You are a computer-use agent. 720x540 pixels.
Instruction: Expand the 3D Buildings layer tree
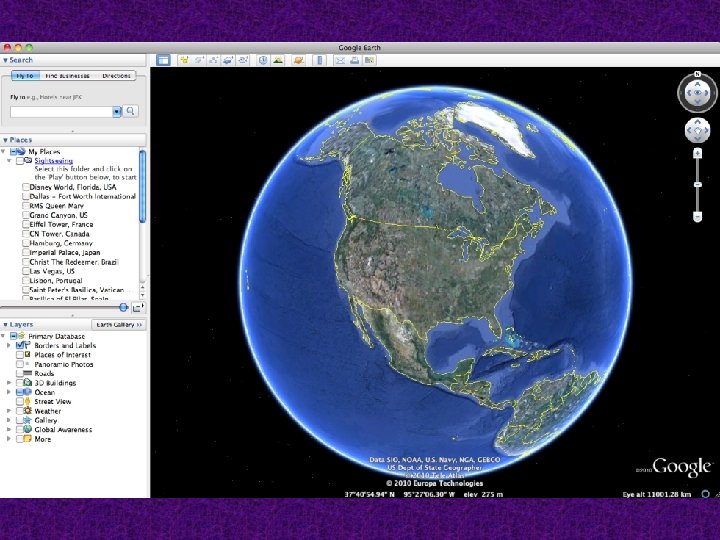tap(9, 382)
